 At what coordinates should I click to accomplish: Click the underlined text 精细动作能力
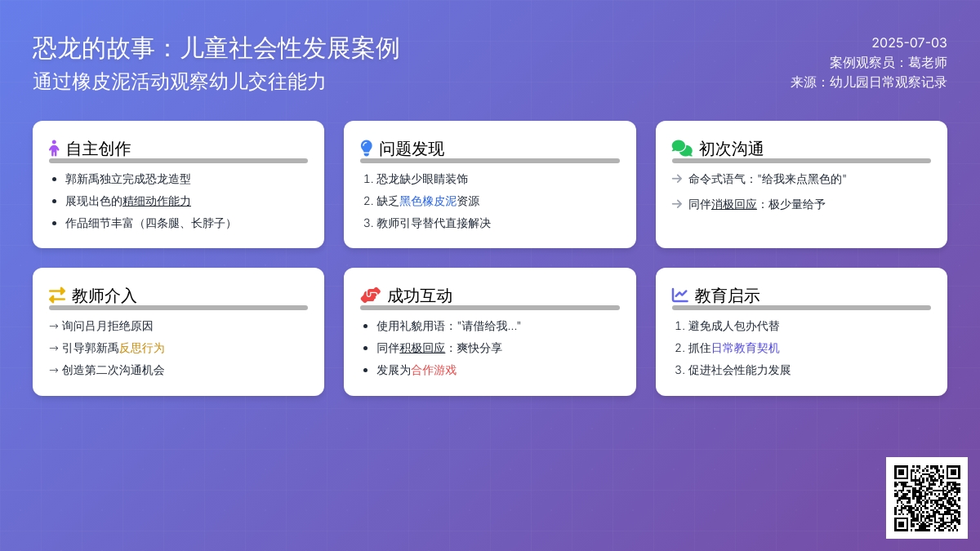pyautogui.click(x=157, y=201)
